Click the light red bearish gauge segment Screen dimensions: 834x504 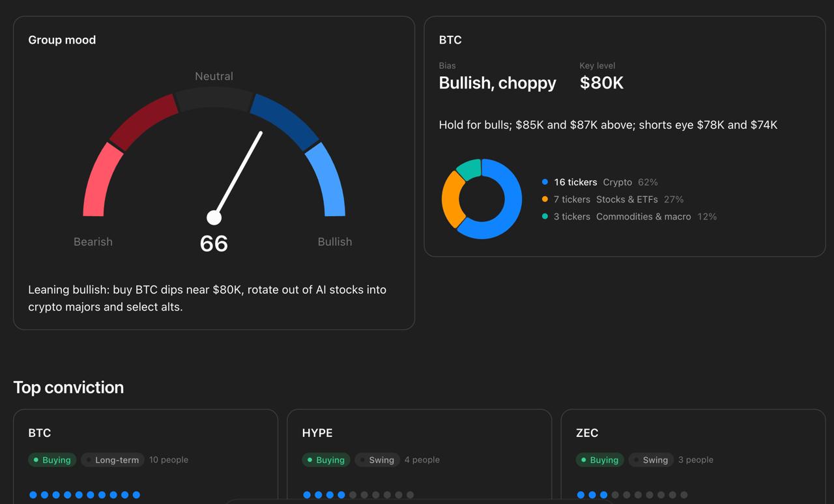tap(102, 181)
